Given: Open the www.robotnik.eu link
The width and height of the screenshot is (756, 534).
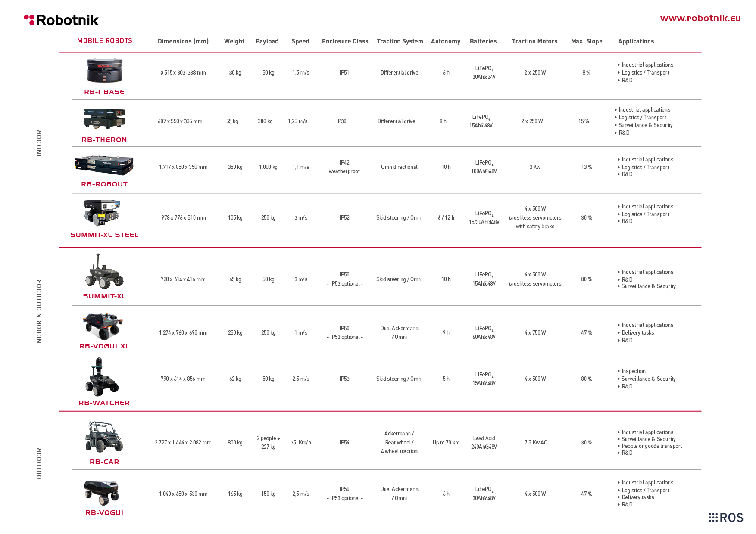Looking at the screenshot, I should [x=700, y=18].
